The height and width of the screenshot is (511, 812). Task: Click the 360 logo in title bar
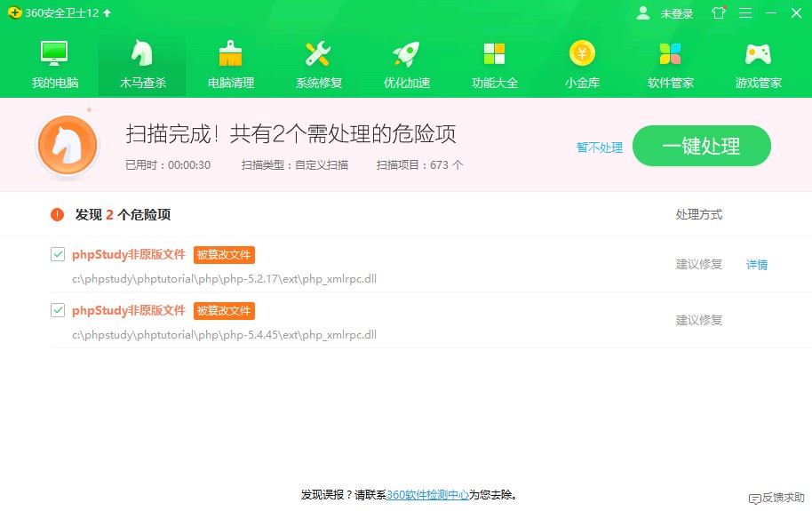point(14,12)
